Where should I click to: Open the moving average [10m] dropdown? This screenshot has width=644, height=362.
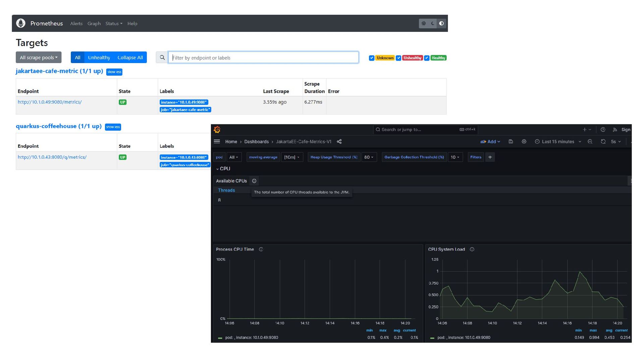pyautogui.click(x=292, y=157)
